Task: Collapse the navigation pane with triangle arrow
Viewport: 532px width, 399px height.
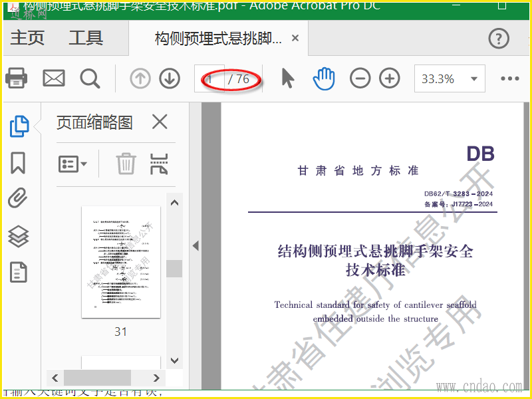Action: (196, 245)
